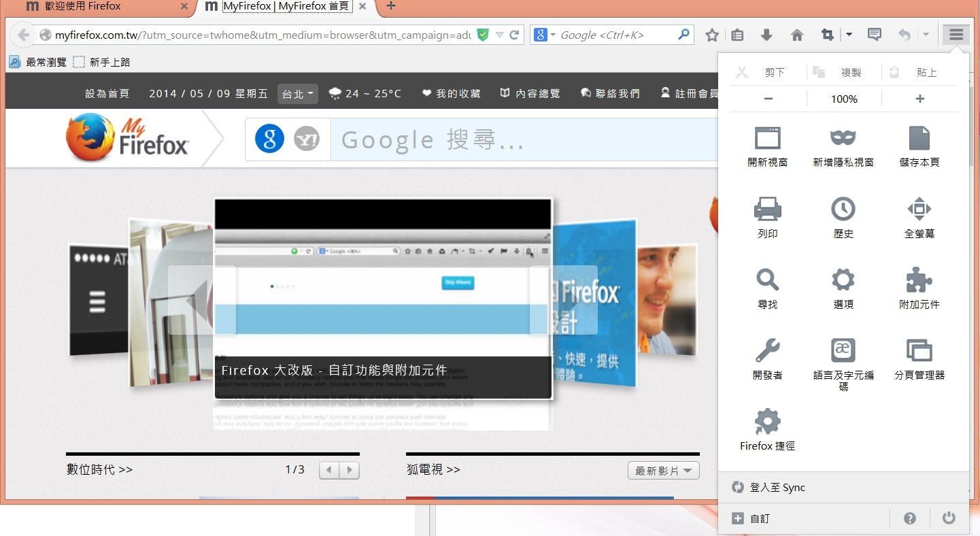Viewport: 980px width, 536px height.
Task: Open Firefox 捷徑 gear icon
Action: tap(768, 430)
